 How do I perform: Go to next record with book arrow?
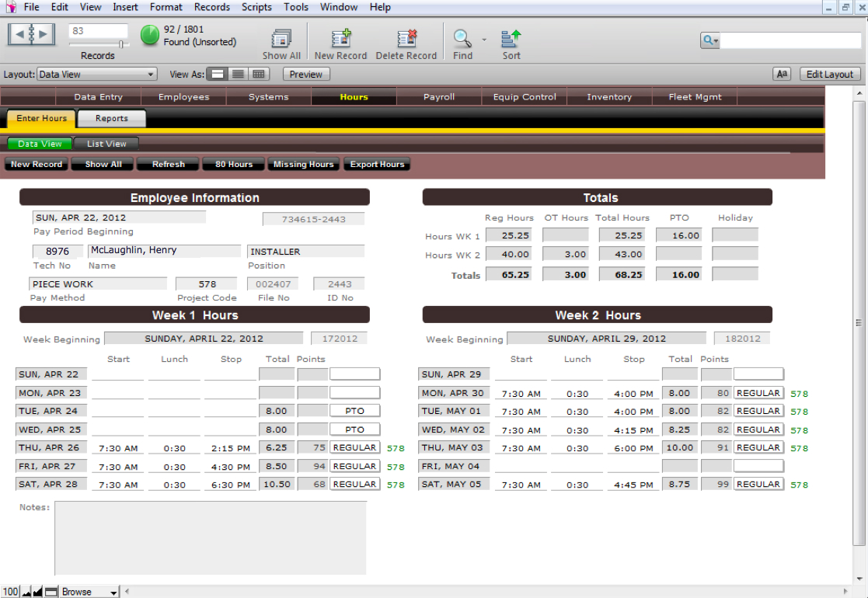(x=44, y=34)
